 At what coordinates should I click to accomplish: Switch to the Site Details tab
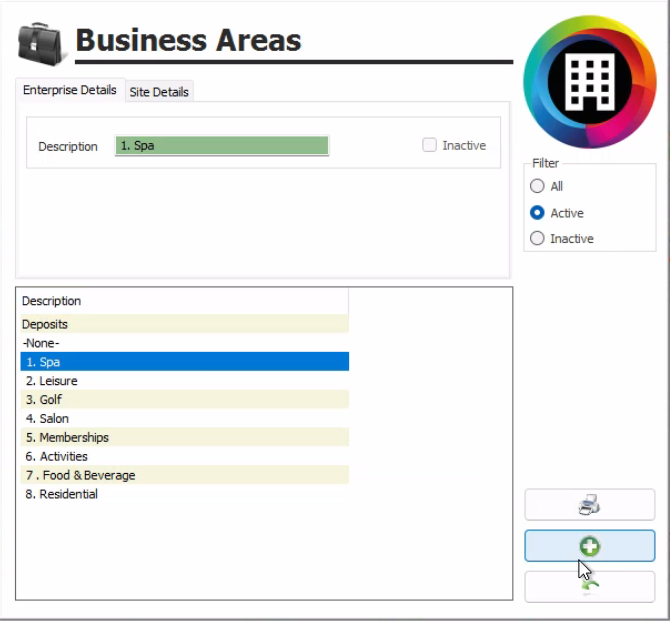pyautogui.click(x=159, y=92)
